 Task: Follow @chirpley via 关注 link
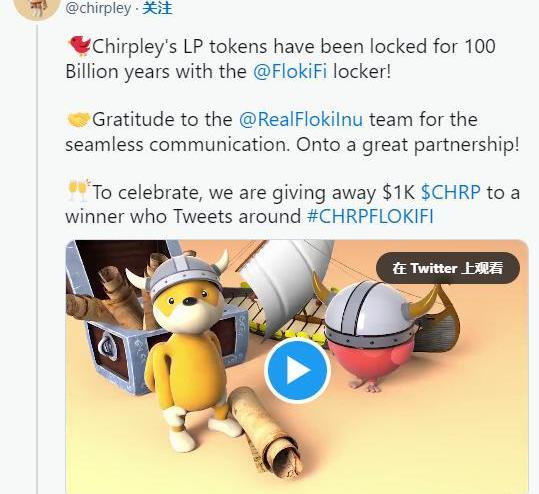tap(157, 8)
